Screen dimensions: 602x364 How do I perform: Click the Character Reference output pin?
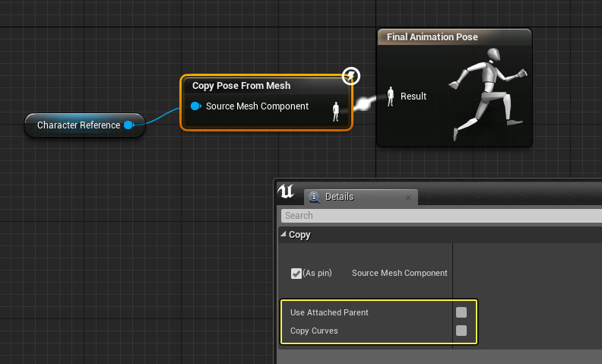click(x=128, y=125)
